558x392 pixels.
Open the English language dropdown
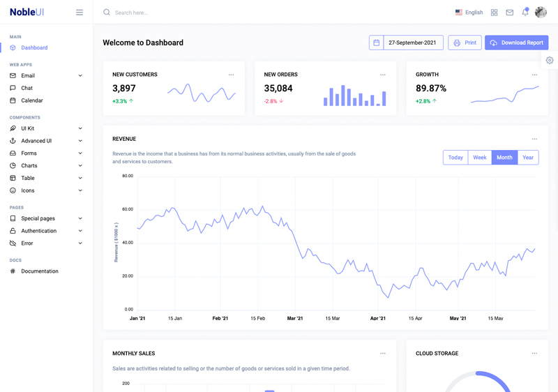click(x=469, y=13)
